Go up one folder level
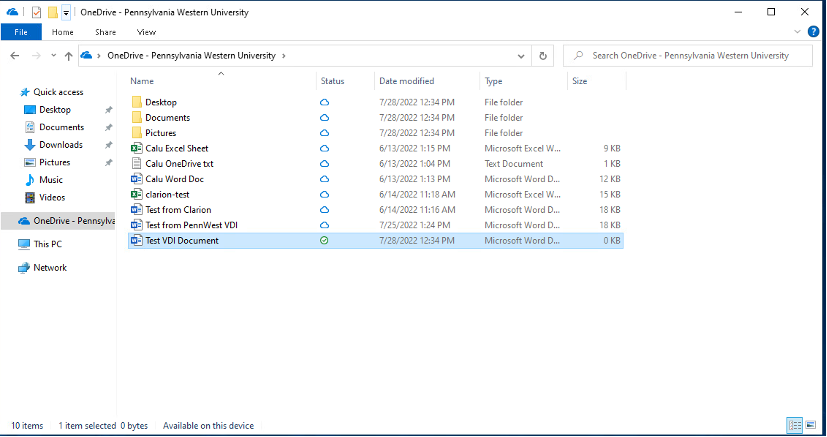The image size is (827, 437). pos(68,56)
